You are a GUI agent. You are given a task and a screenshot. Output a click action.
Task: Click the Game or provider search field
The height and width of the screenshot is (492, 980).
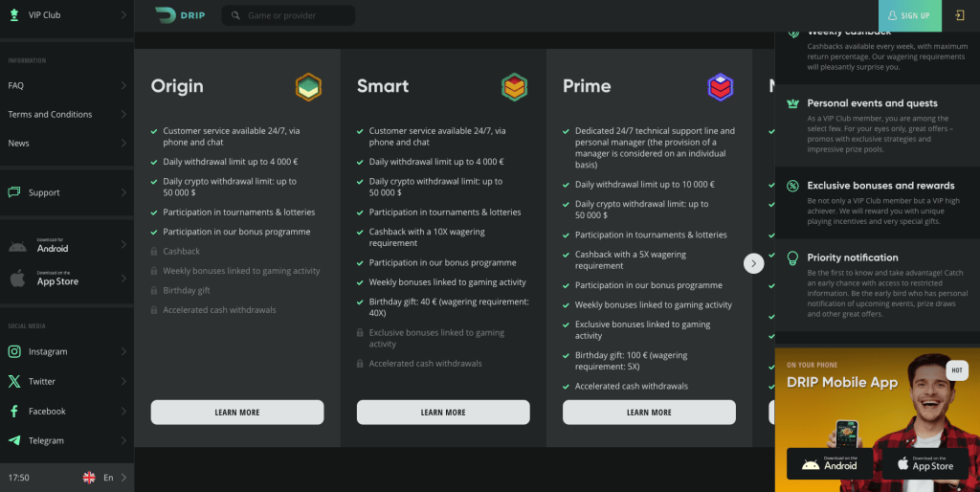coord(288,15)
